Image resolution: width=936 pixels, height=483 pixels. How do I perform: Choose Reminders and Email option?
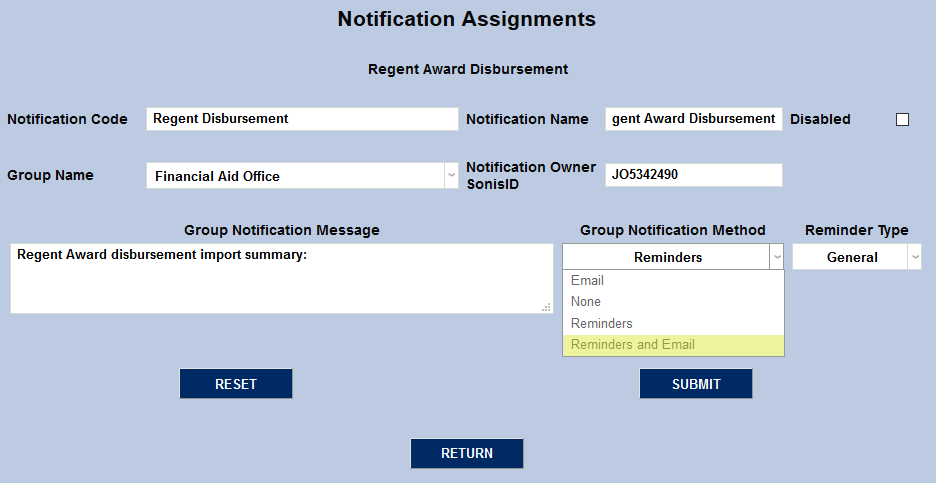tap(673, 345)
